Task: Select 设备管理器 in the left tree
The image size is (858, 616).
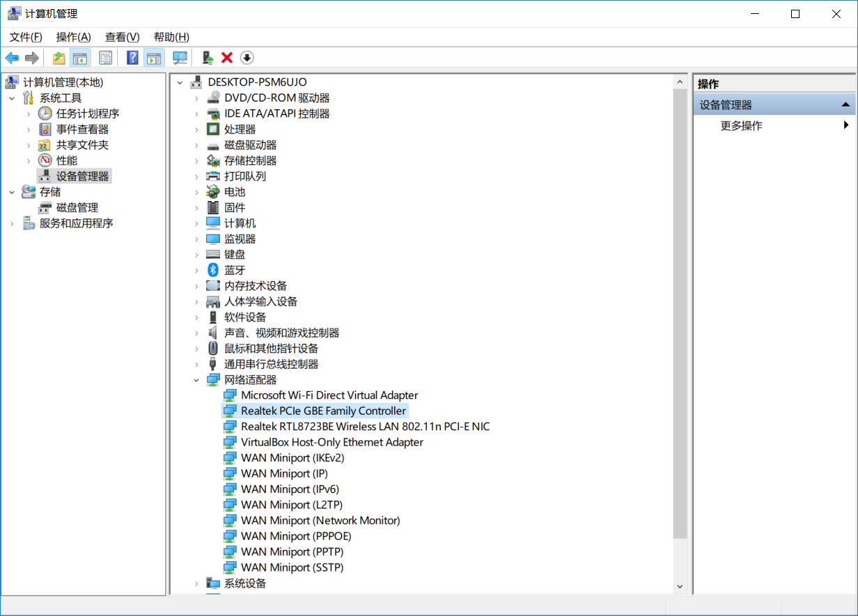Action: coord(82,176)
